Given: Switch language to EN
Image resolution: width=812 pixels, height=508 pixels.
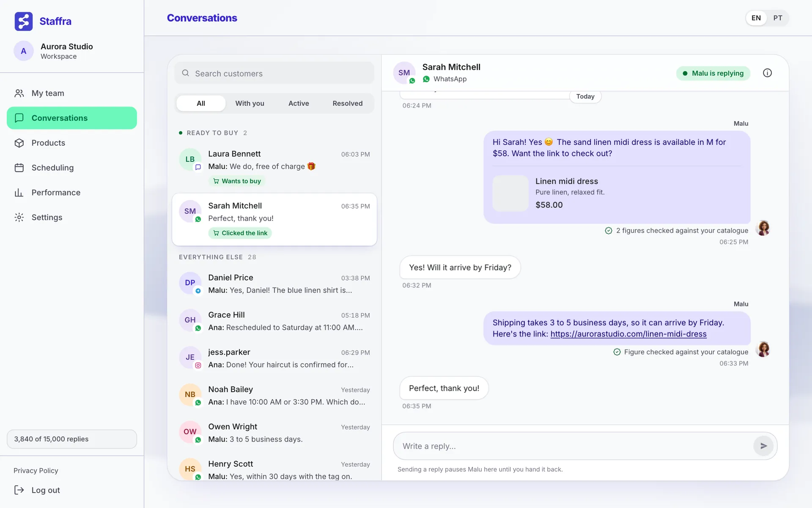Looking at the screenshot, I should point(756,18).
